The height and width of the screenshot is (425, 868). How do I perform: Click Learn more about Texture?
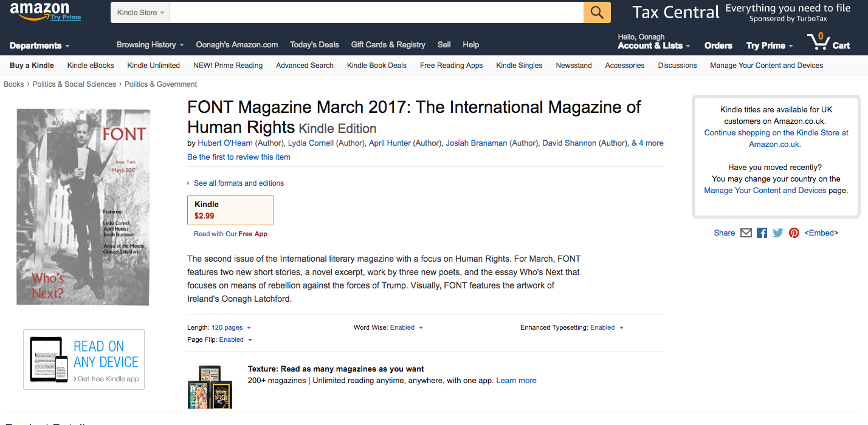pyautogui.click(x=516, y=381)
